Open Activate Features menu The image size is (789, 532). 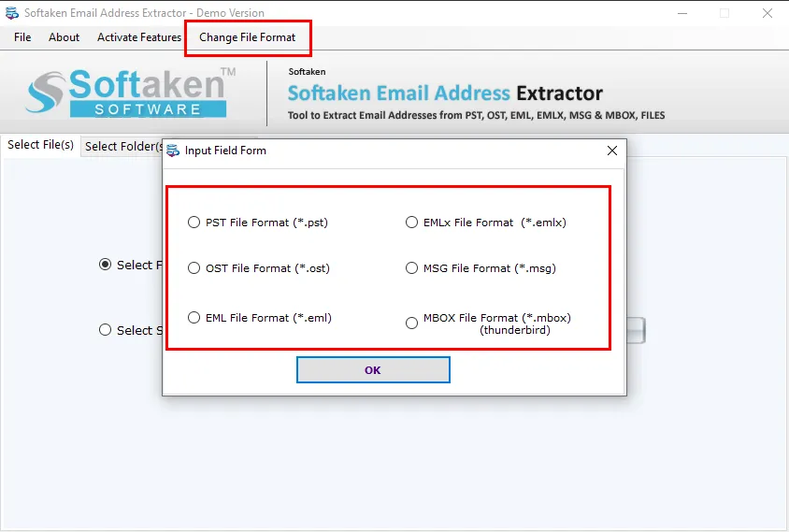click(139, 37)
